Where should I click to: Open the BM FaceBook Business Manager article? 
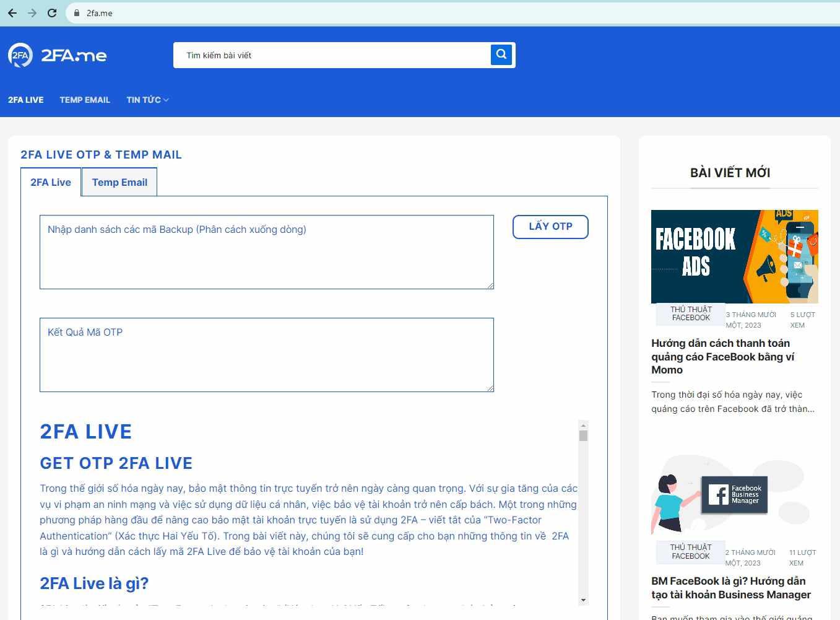tap(730, 588)
